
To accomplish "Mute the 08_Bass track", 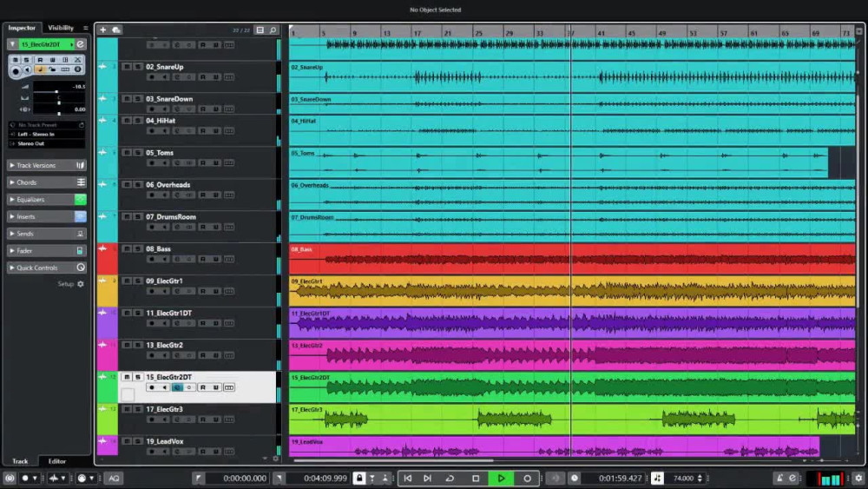I will (127, 248).
